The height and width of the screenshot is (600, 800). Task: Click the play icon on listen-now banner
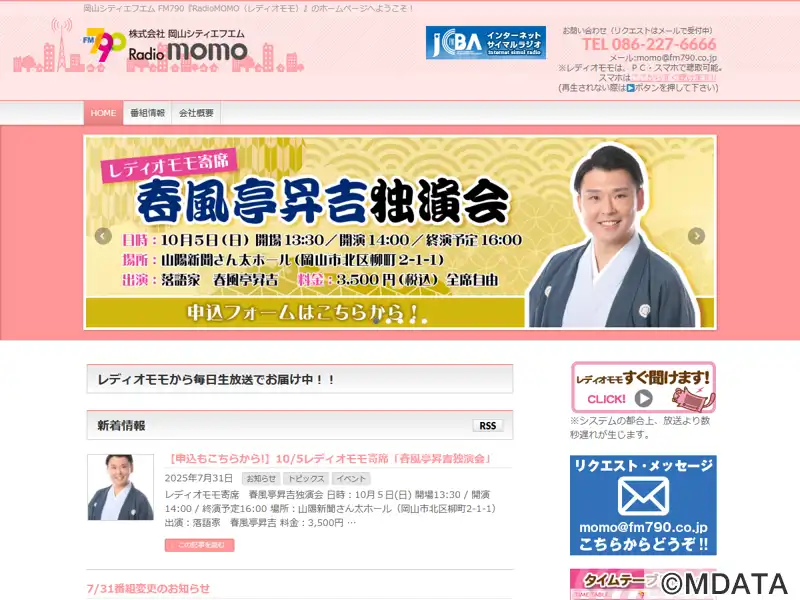click(643, 398)
